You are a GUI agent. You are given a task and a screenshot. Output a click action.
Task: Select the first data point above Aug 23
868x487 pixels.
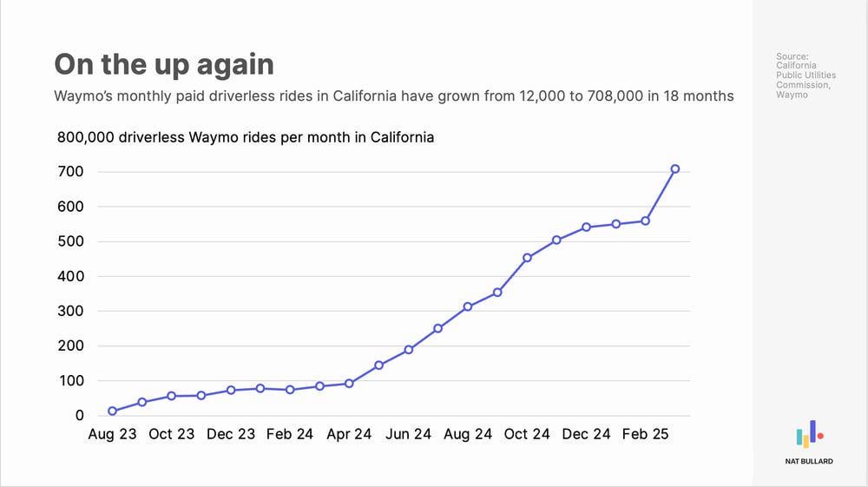pos(112,411)
